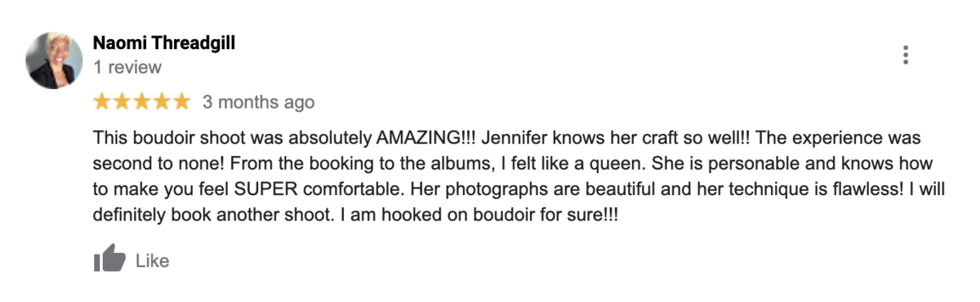Click the second gold rating star
The image size is (980, 302).
[x=122, y=102]
